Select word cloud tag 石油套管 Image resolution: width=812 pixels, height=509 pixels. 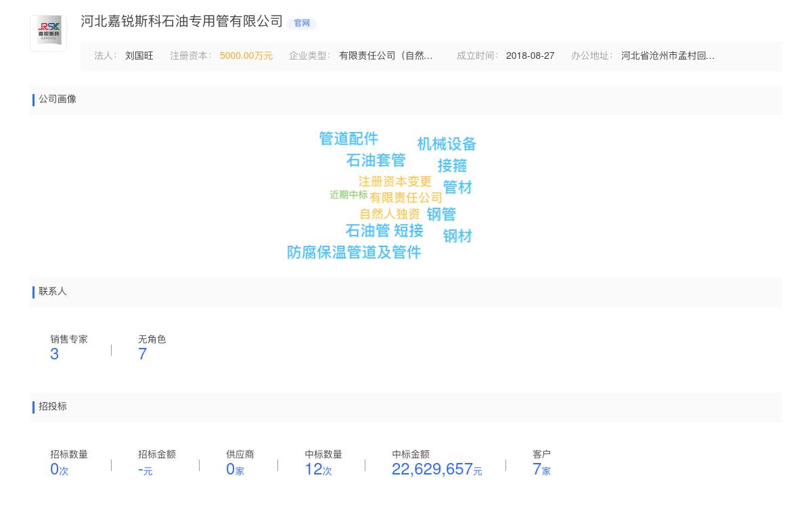click(x=376, y=160)
